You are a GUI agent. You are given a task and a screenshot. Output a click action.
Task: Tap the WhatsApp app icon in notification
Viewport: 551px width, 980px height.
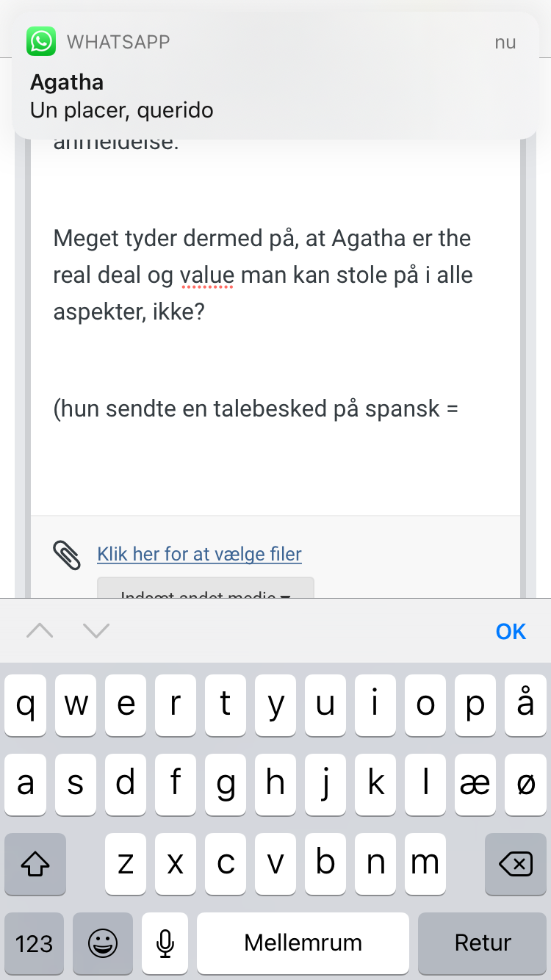[x=41, y=41]
